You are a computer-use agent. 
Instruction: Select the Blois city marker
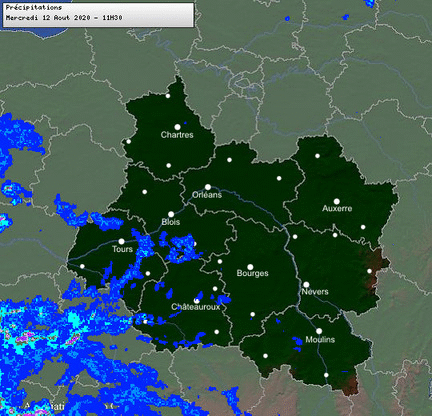click(171, 214)
